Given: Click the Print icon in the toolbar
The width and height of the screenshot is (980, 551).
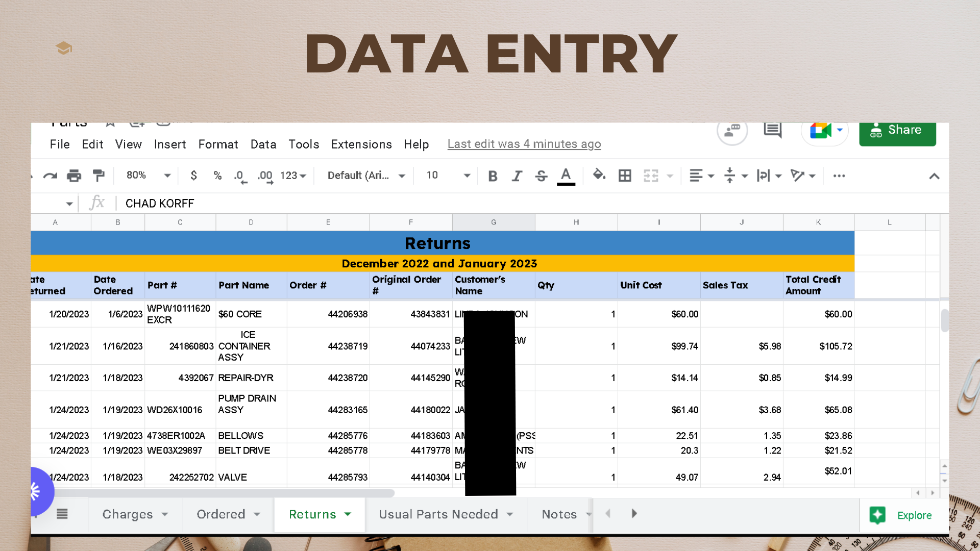Looking at the screenshot, I should pyautogui.click(x=74, y=176).
